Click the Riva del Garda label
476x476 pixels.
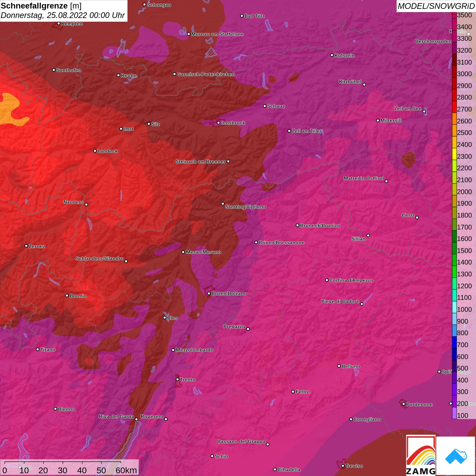[116, 417]
